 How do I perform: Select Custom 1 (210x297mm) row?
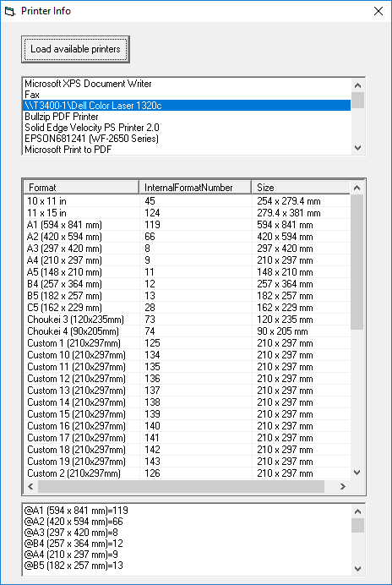(x=188, y=343)
